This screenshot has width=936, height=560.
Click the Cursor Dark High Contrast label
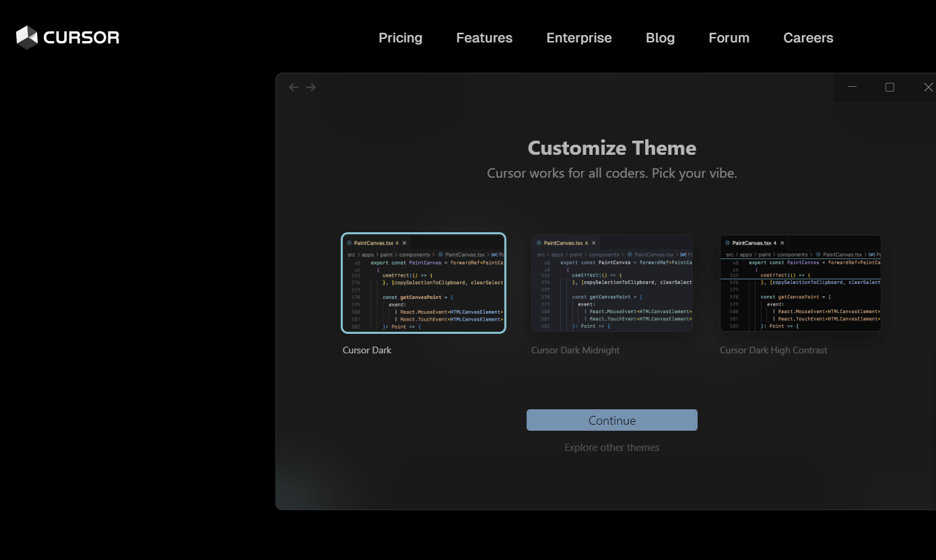pos(773,350)
